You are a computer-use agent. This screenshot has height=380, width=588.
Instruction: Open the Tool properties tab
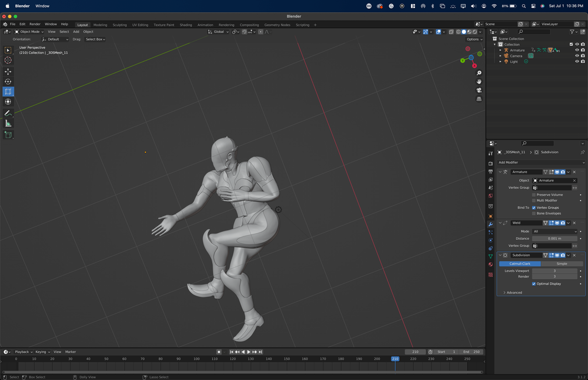click(x=490, y=154)
